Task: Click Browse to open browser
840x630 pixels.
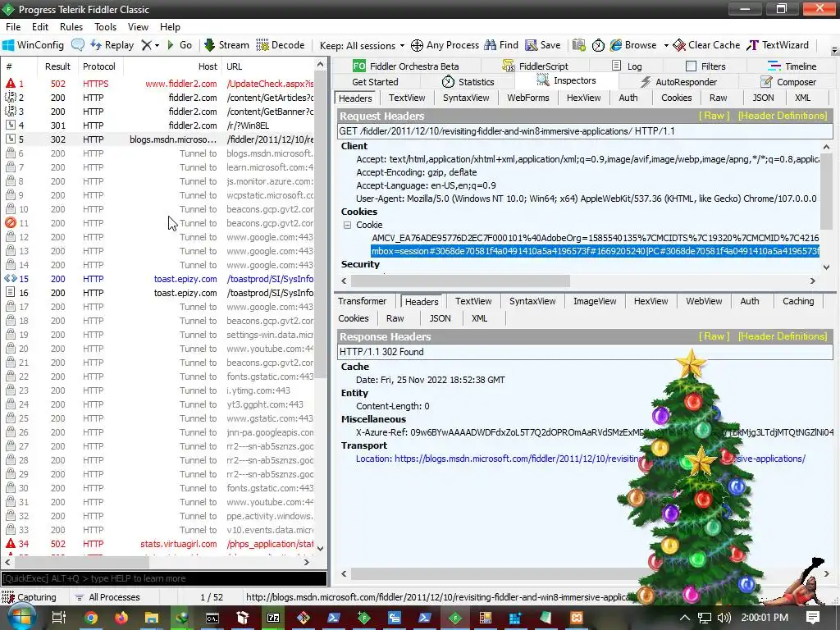Action: coord(633,45)
